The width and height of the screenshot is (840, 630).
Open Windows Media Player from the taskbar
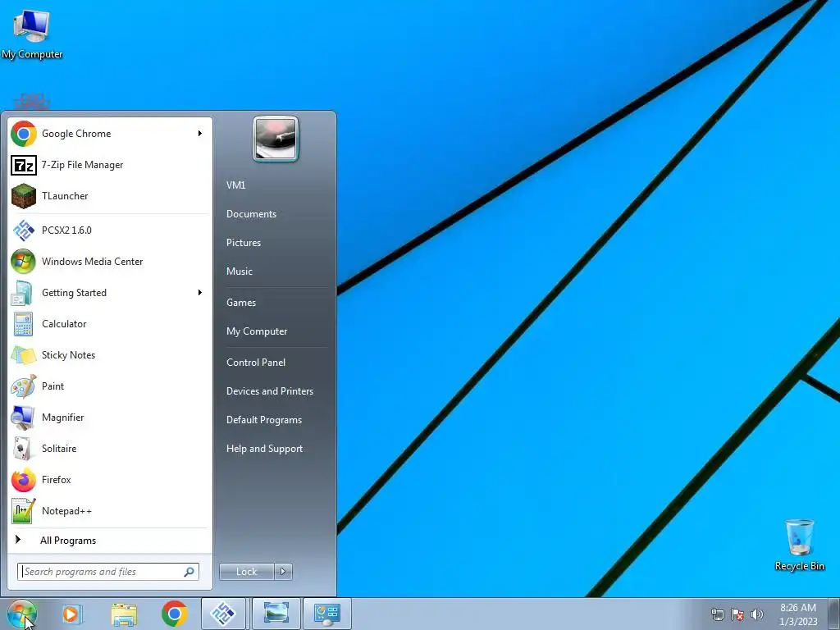[x=72, y=614]
